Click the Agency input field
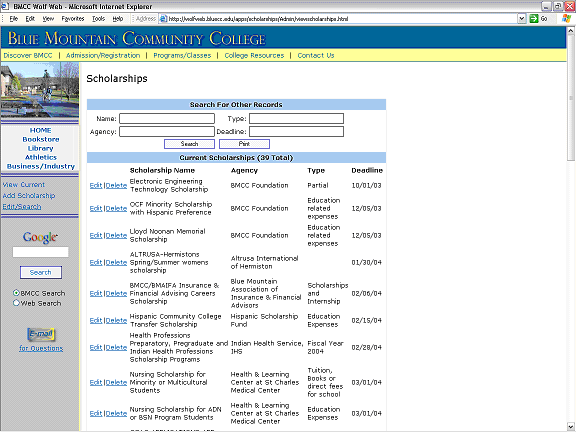The width and height of the screenshot is (576, 432). (167, 132)
